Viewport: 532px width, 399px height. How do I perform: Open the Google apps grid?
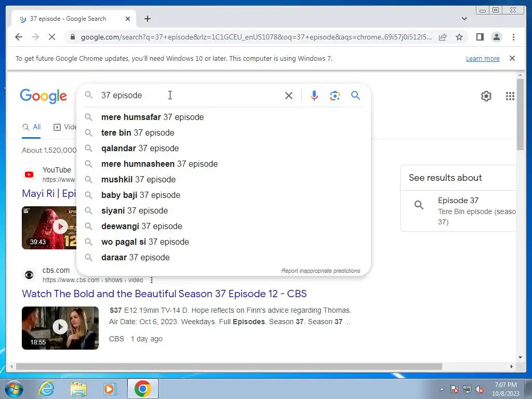click(510, 96)
